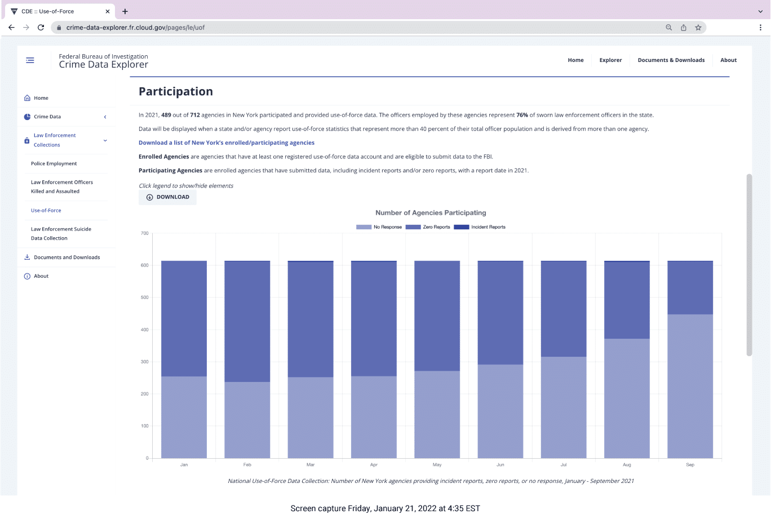This screenshot has height=532, width=771.
Task: Open the tab search dropdown arrow
Action: (760, 11)
